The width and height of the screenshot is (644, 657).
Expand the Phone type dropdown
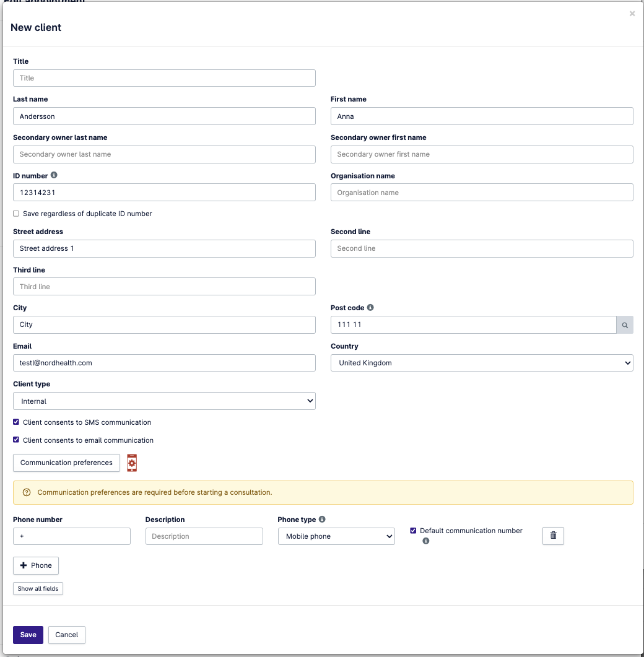[x=336, y=536]
